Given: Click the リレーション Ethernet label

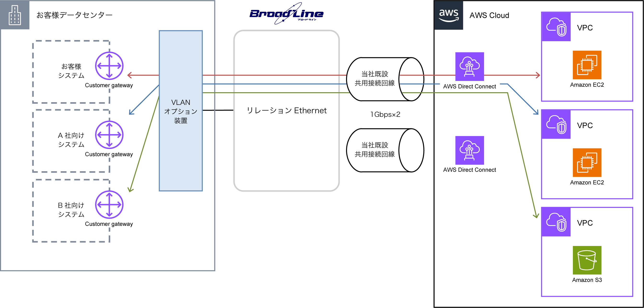Looking at the screenshot, I should point(286,110).
